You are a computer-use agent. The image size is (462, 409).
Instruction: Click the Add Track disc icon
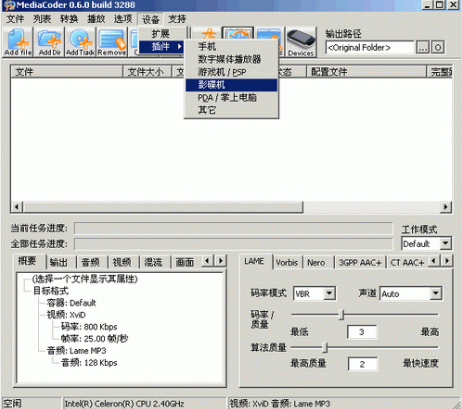coord(80,42)
